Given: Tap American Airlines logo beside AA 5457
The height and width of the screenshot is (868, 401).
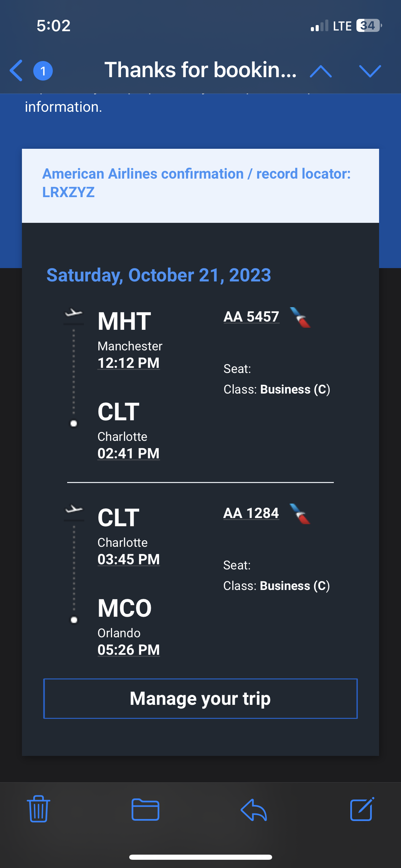Looking at the screenshot, I should pyautogui.click(x=300, y=317).
